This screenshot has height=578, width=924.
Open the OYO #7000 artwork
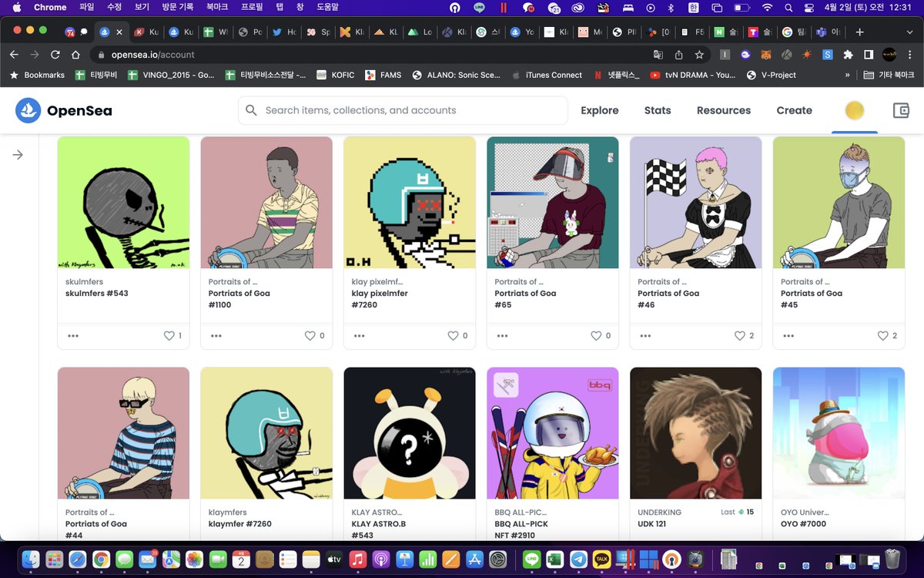click(839, 433)
